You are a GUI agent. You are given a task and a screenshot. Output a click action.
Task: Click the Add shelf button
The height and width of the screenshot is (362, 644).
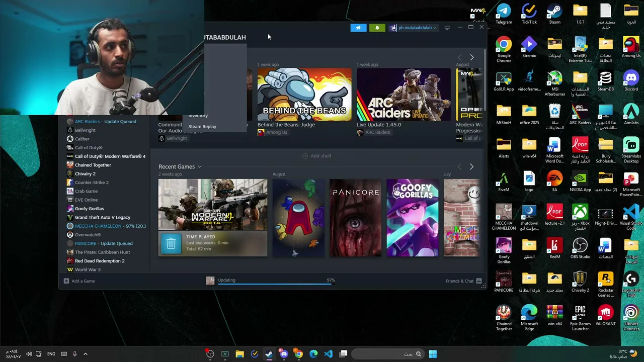point(317,156)
